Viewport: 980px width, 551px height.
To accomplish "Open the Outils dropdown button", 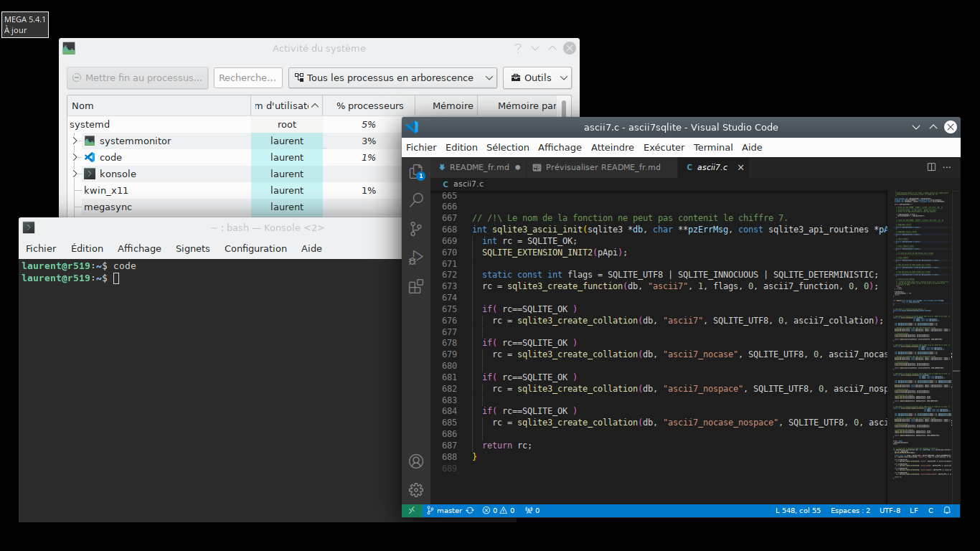I will [537, 77].
